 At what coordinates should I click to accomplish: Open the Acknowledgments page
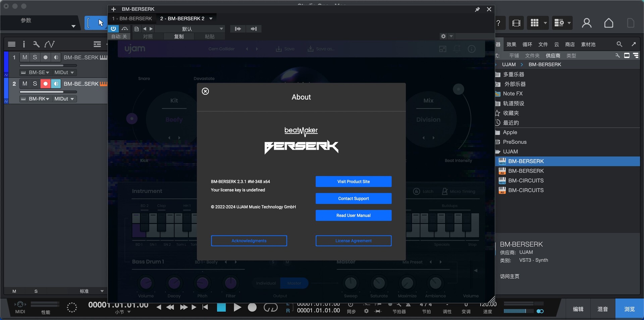pyautogui.click(x=249, y=241)
